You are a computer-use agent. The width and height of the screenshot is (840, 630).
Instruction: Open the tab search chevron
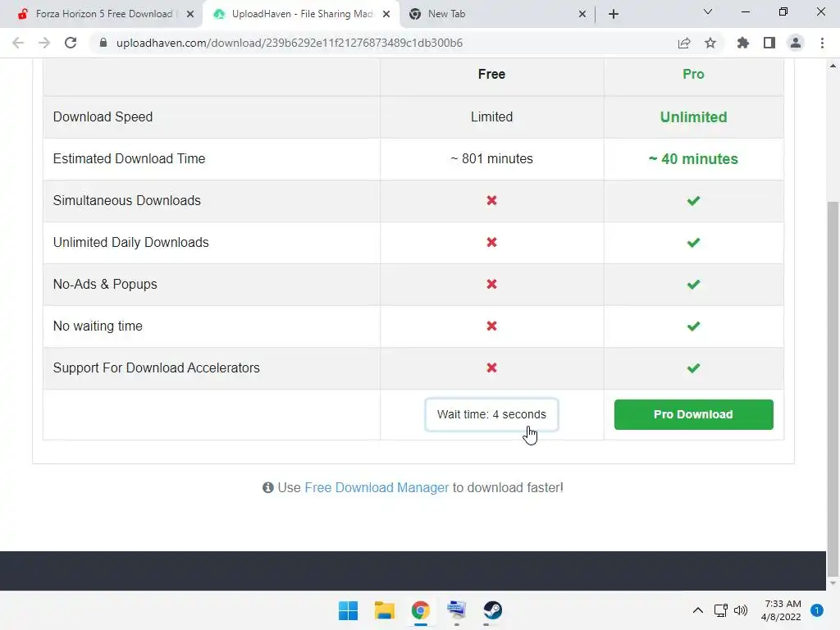708,11
